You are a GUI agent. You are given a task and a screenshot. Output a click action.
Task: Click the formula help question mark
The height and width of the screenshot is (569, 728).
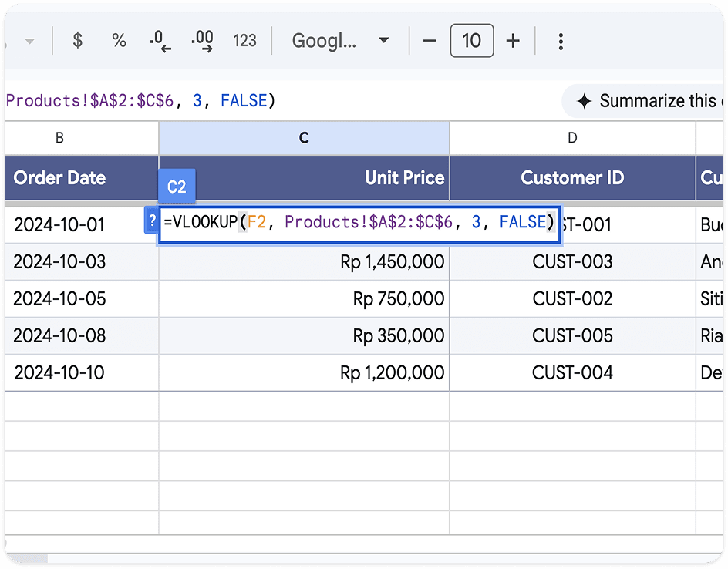(x=152, y=221)
